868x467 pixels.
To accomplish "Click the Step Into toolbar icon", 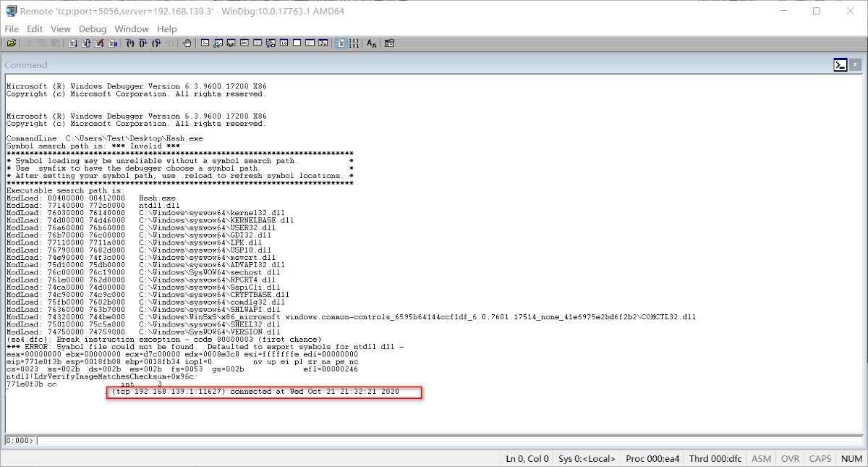I will (x=130, y=43).
